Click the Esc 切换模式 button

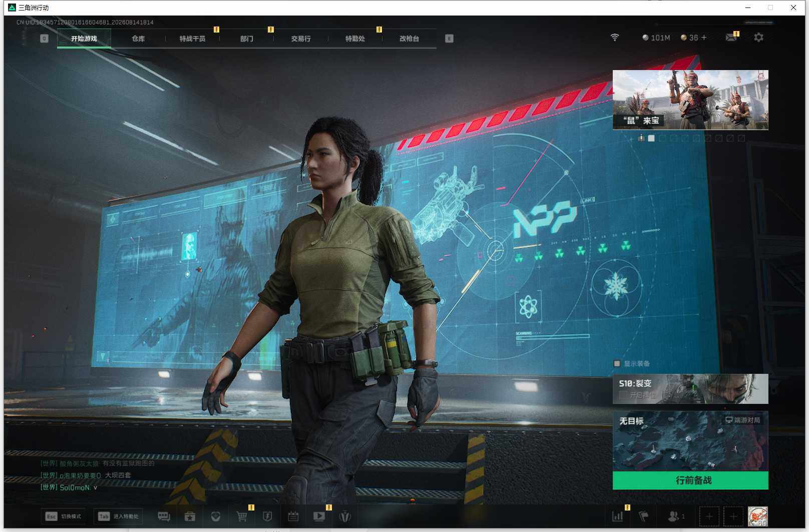click(x=63, y=516)
